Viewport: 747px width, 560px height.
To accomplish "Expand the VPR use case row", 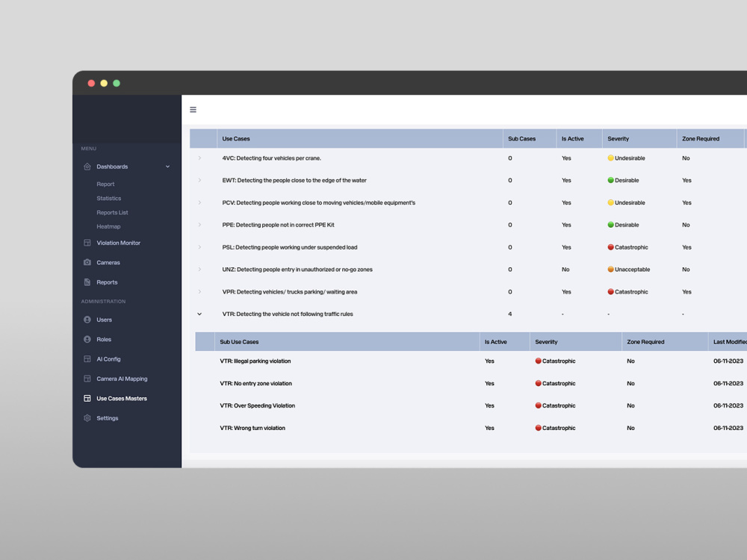I will pyautogui.click(x=199, y=291).
